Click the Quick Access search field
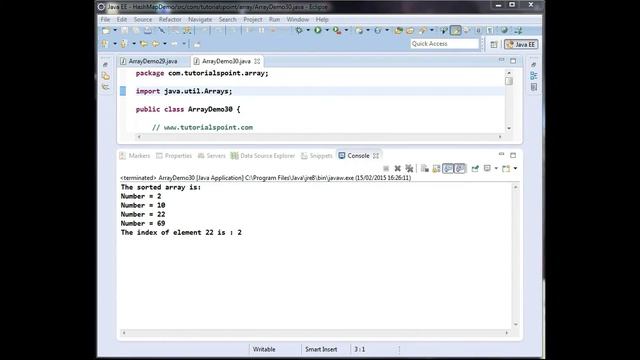 [444, 44]
